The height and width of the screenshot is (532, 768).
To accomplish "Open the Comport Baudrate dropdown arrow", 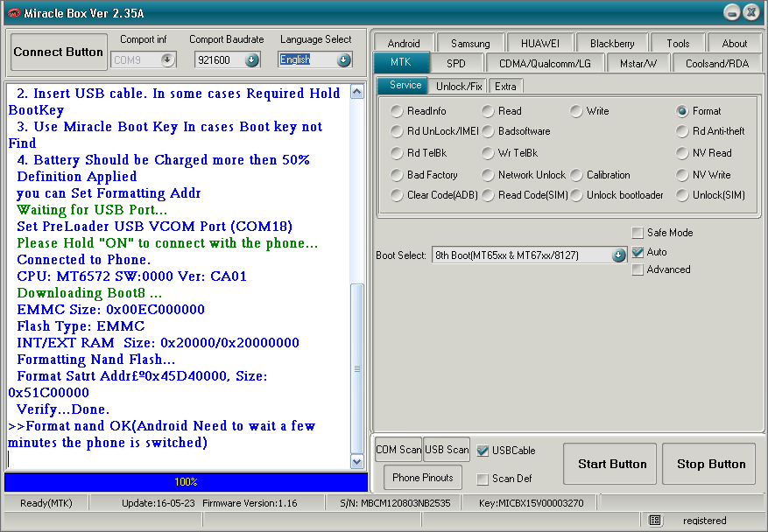I will tap(251, 59).
